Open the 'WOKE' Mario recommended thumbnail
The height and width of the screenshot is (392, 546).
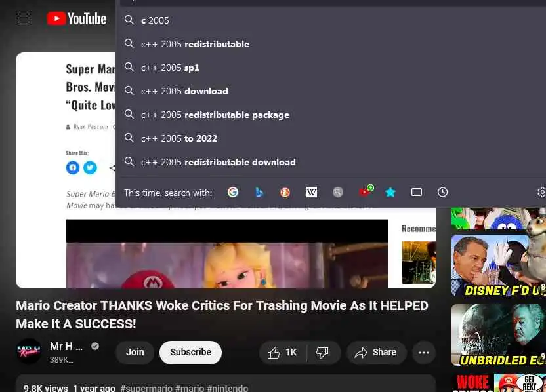[x=499, y=383]
